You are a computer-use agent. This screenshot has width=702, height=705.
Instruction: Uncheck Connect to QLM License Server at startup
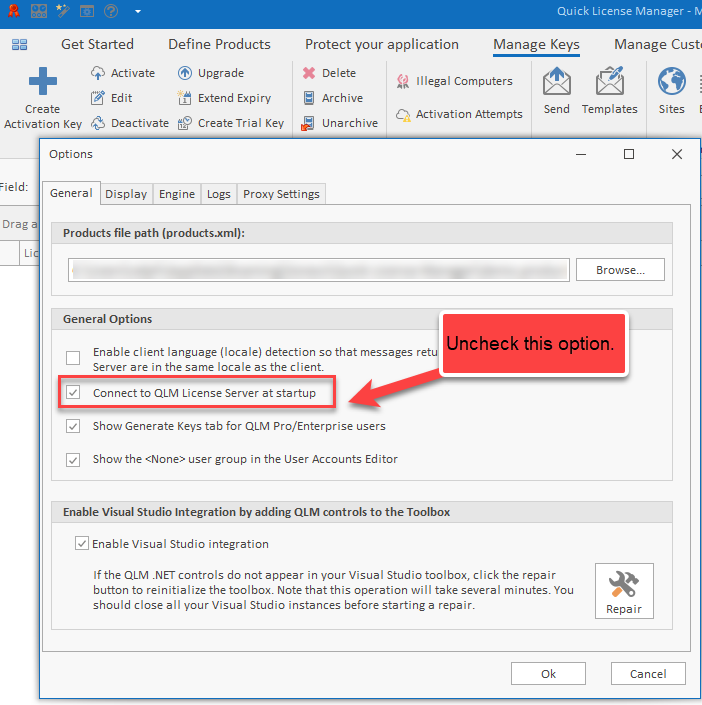(73, 392)
